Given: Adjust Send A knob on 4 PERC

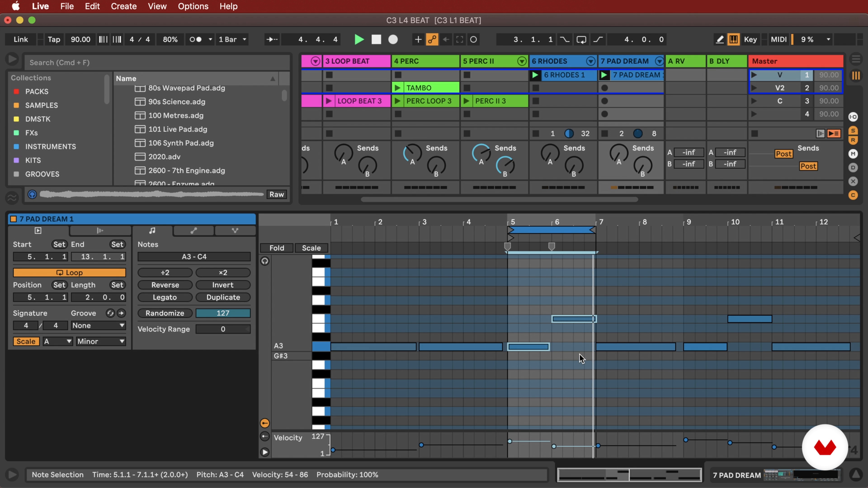Looking at the screenshot, I should pos(412,153).
